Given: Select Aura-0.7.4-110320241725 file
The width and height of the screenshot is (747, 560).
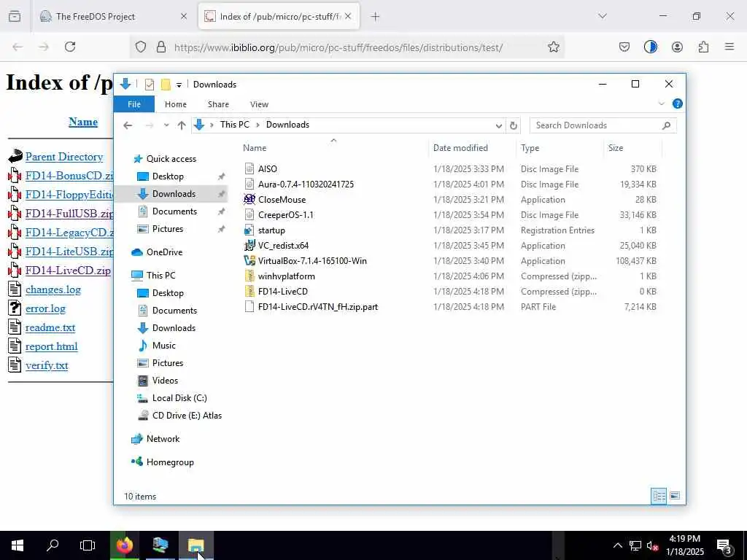Looking at the screenshot, I should (x=306, y=184).
